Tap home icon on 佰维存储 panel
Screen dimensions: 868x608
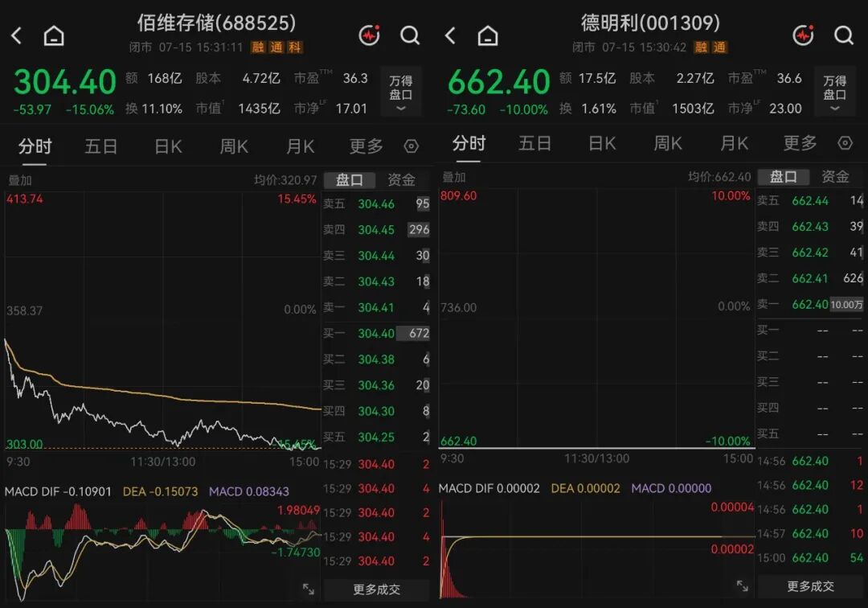54,36
